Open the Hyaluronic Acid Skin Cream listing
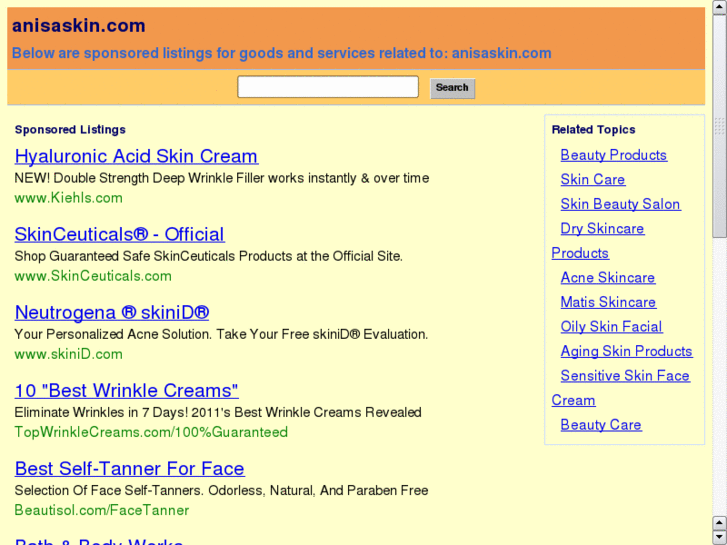 [x=136, y=156]
